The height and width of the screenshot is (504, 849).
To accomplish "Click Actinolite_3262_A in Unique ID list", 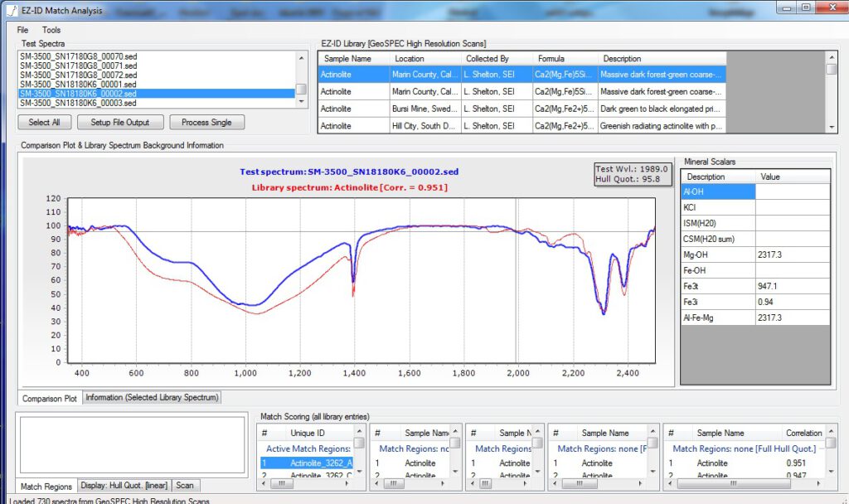I will [x=321, y=463].
